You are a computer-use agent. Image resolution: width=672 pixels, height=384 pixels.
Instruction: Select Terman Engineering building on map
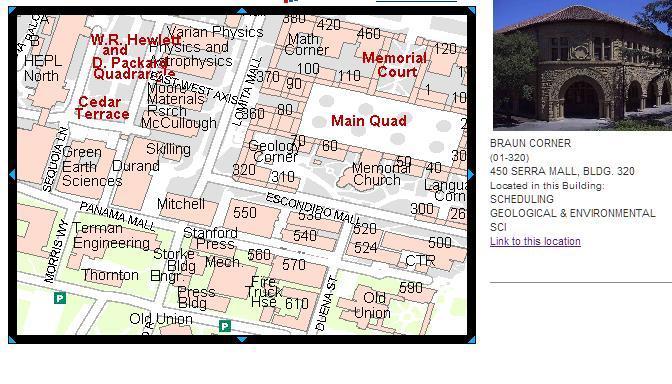click(x=111, y=236)
